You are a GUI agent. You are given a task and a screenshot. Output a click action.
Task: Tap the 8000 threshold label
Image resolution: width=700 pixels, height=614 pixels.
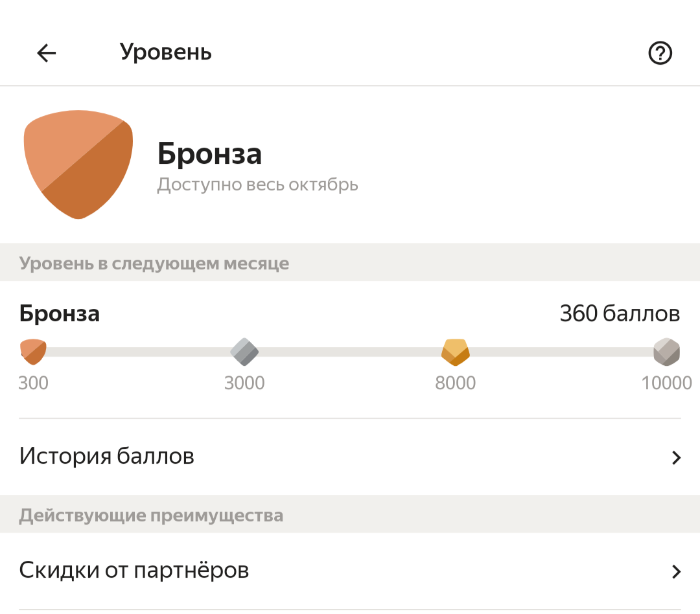(x=455, y=383)
